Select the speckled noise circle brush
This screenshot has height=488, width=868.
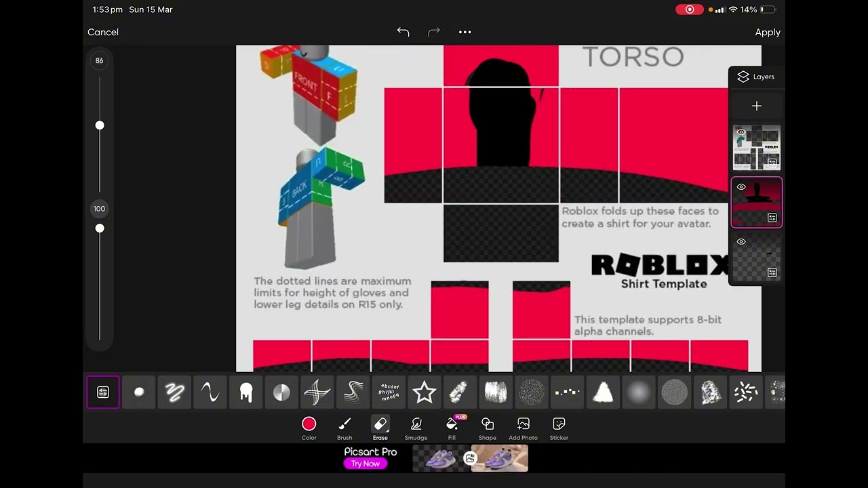coord(532,392)
